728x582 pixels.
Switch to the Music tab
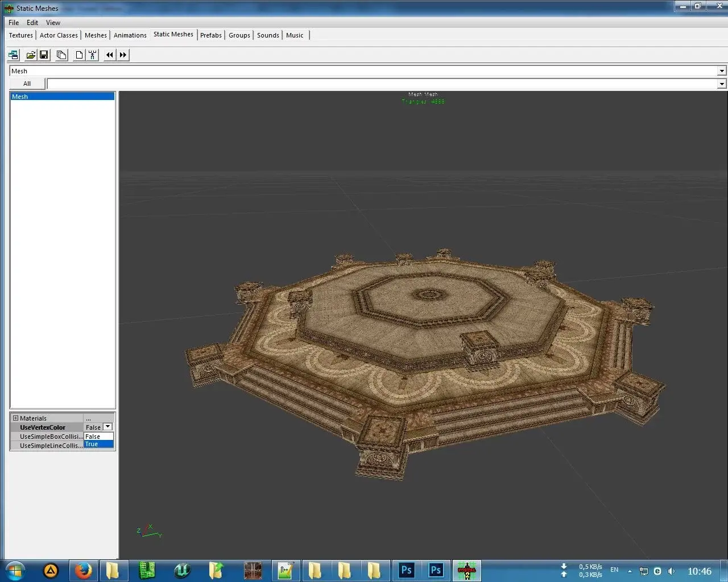[x=295, y=35]
